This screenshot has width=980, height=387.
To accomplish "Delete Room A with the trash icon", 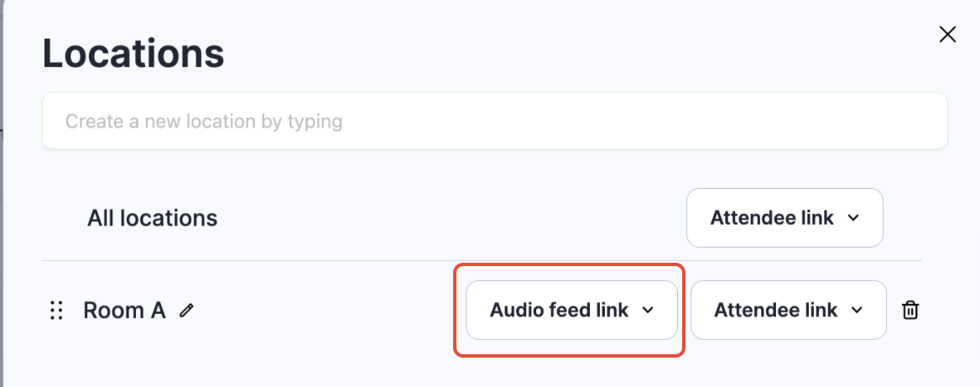I will (x=910, y=311).
